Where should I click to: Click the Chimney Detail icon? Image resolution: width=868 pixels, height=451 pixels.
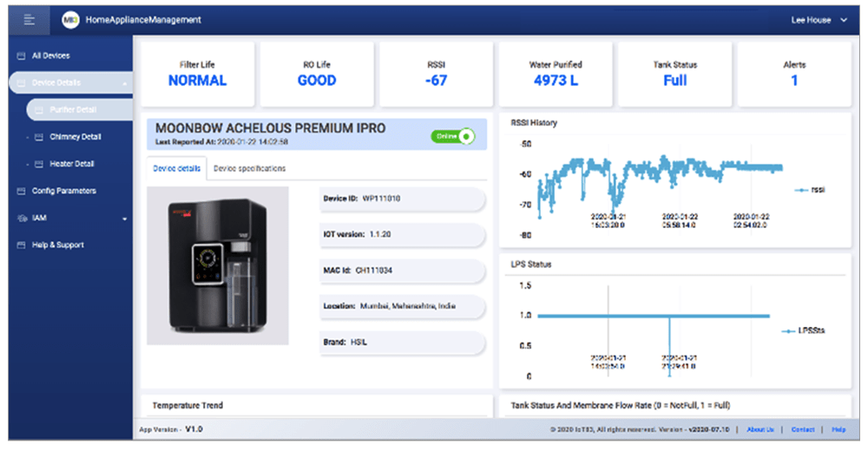pyautogui.click(x=39, y=137)
